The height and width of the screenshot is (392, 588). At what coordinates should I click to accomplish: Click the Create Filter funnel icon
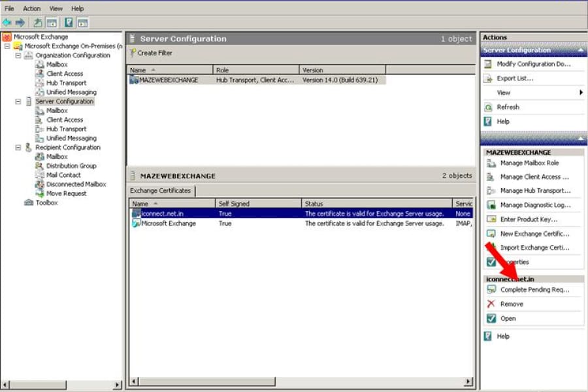pyautogui.click(x=133, y=53)
